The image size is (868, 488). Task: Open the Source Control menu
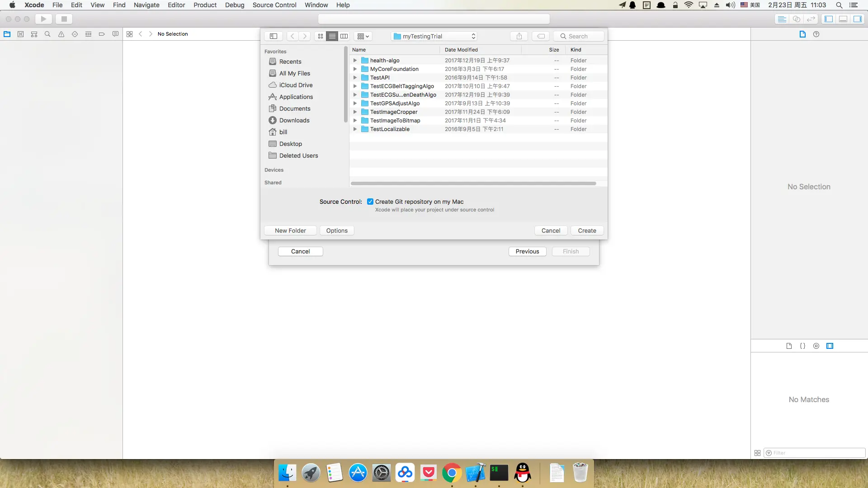pyautogui.click(x=274, y=5)
